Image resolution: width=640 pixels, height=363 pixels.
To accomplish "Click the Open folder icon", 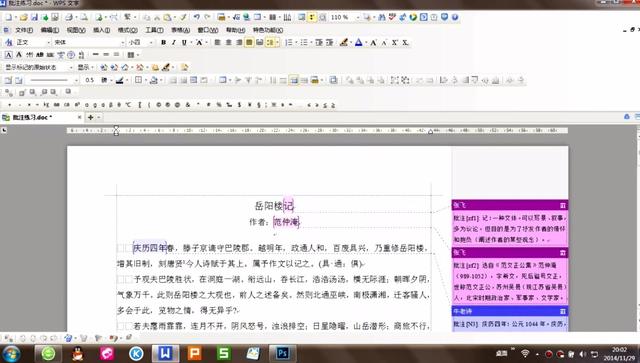I will coord(24,17).
